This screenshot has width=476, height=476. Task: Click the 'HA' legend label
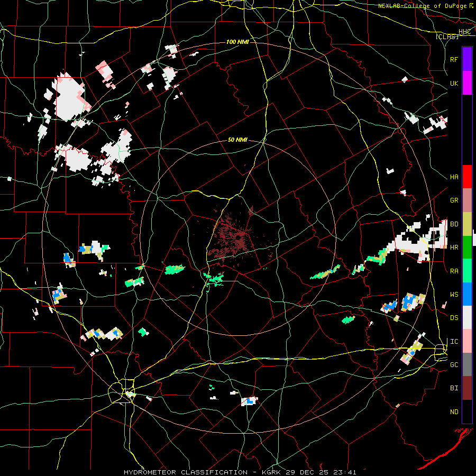coord(454,177)
